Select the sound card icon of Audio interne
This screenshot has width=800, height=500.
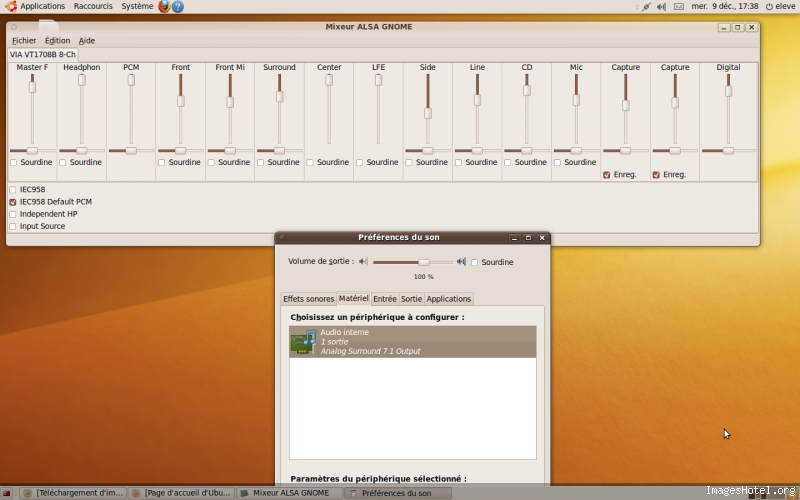tap(304, 341)
